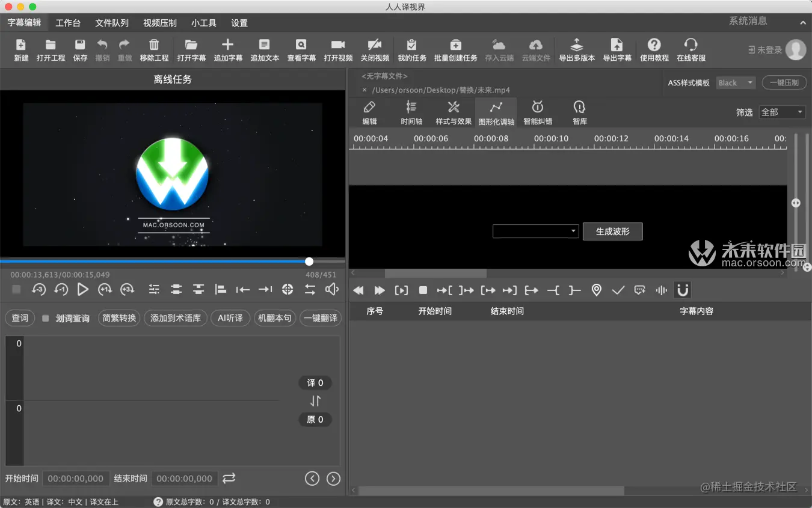
Task: Rewind using double-left arrows in timeline toolbar
Action: pos(358,290)
